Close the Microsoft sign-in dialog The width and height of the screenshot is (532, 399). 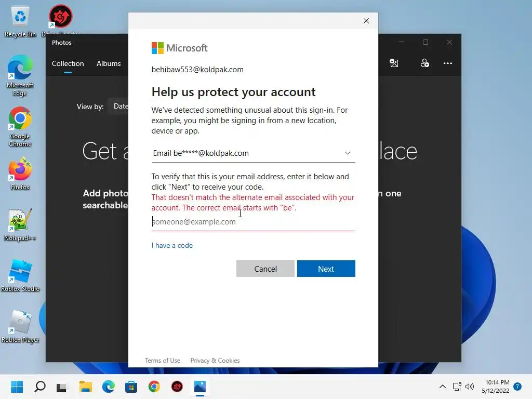click(366, 21)
